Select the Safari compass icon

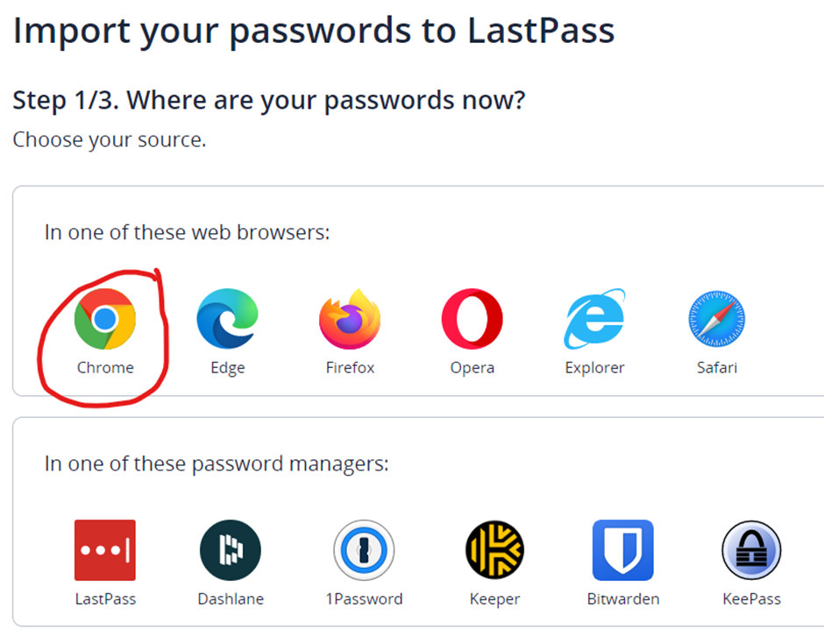pyautogui.click(x=717, y=319)
